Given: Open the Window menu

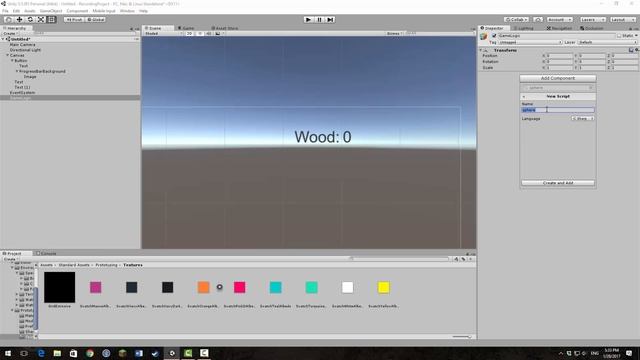Looking at the screenshot, I should click(x=127, y=11).
